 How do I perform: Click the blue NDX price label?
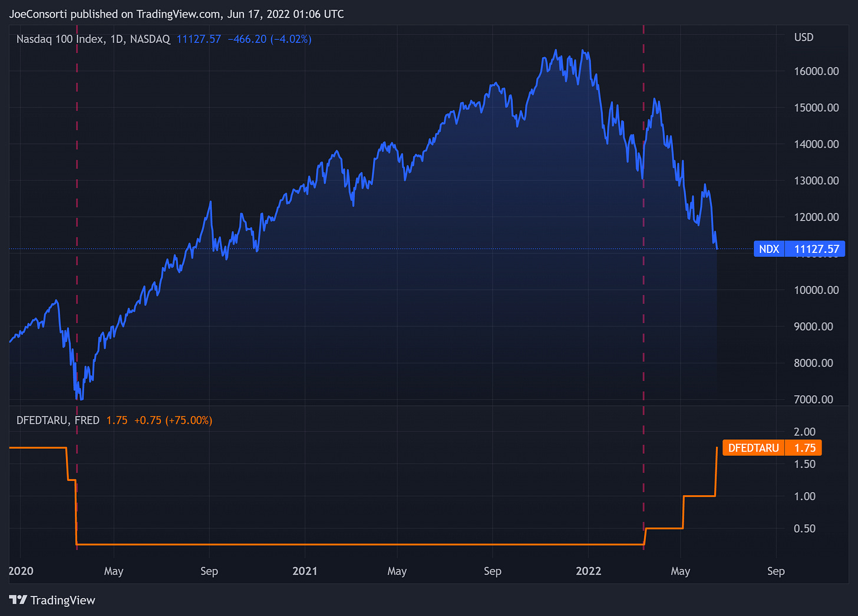(769, 249)
